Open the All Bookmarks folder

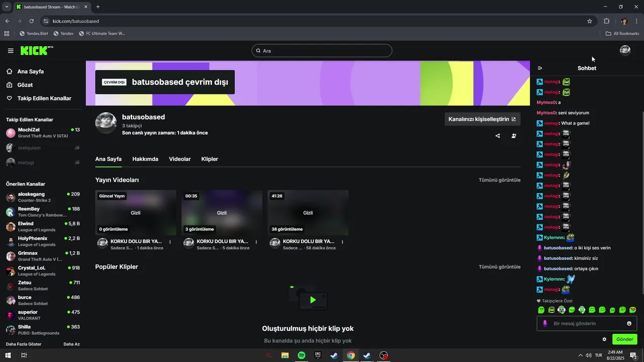[622, 34]
